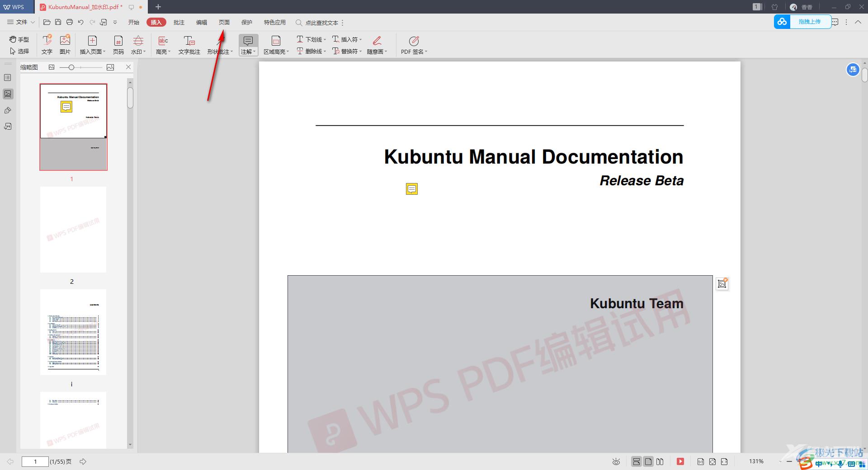Open the PDF 签名 signature dropdown
The width and height of the screenshot is (868, 470).
click(414, 45)
